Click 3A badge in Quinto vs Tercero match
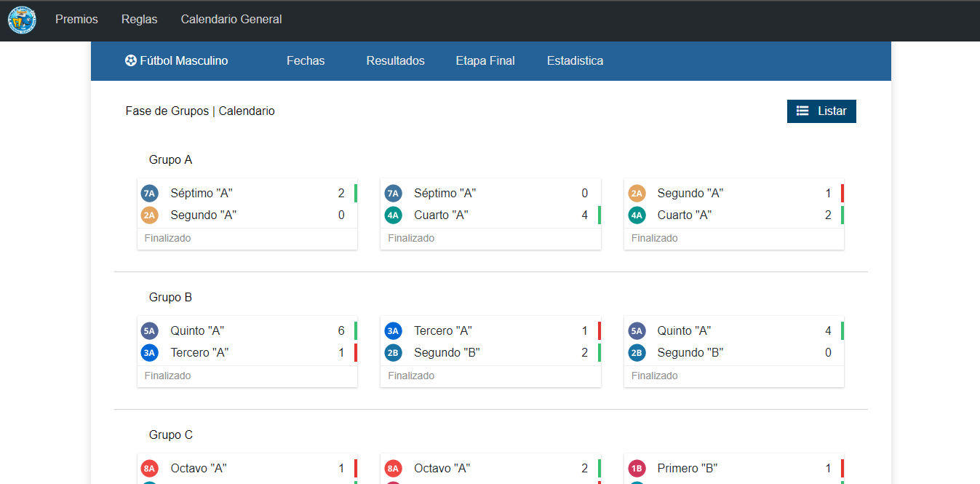The image size is (980, 484). pyautogui.click(x=150, y=353)
